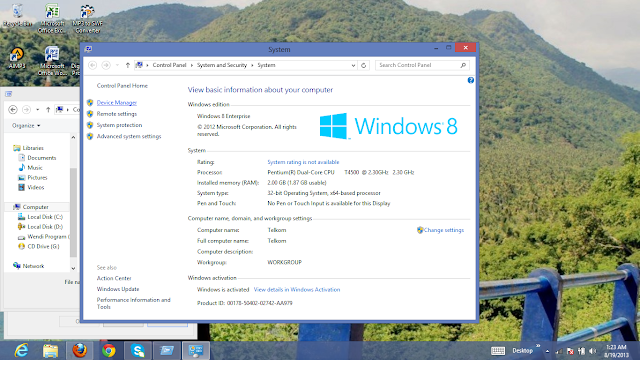The image size is (640, 374).
Task: Click the touch keyboard tray icon
Action: pyautogui.click(x=498, y=351)
